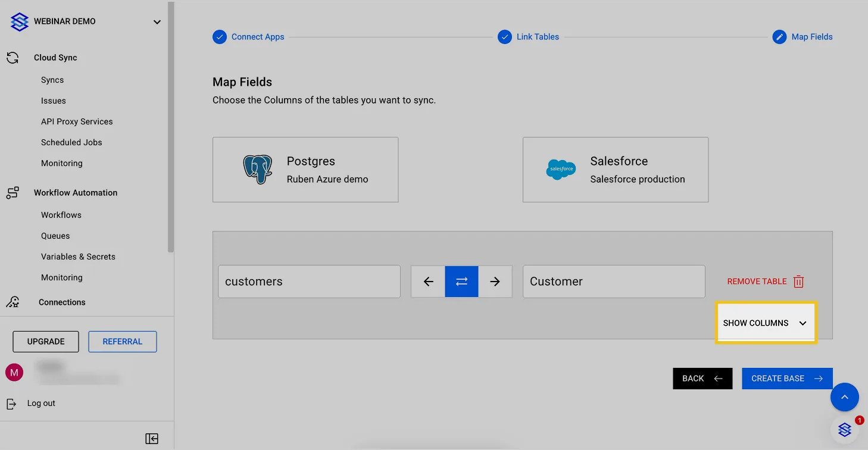Select the Postgres Ruben Azure demo card
This screenshot has height=450, width=868.
pos(305,170)
